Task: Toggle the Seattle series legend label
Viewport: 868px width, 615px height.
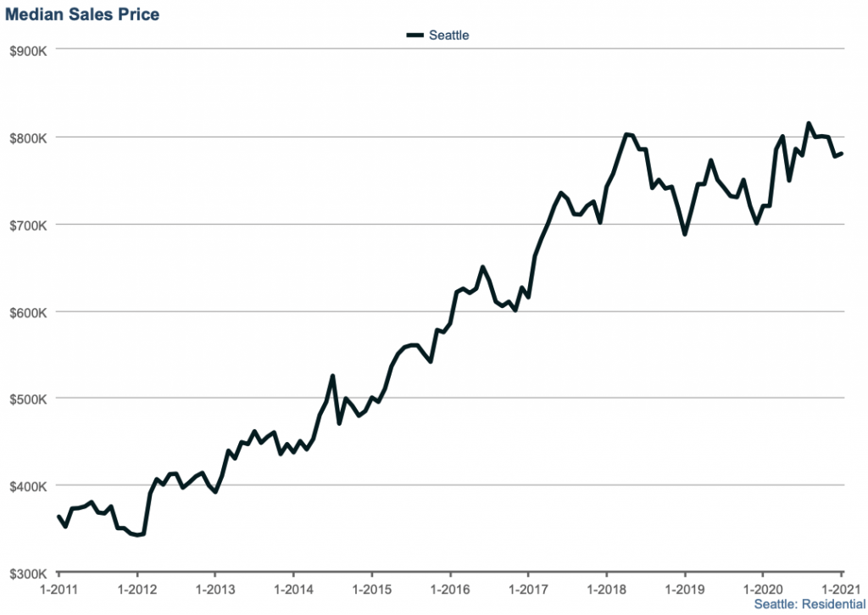Action: (x=448, y=35)
